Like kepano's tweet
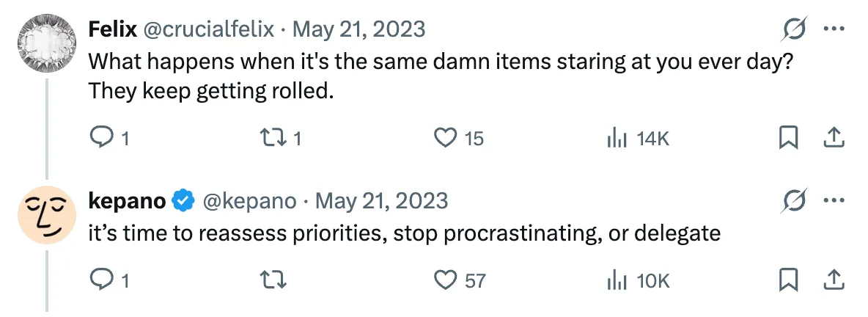 445,279
